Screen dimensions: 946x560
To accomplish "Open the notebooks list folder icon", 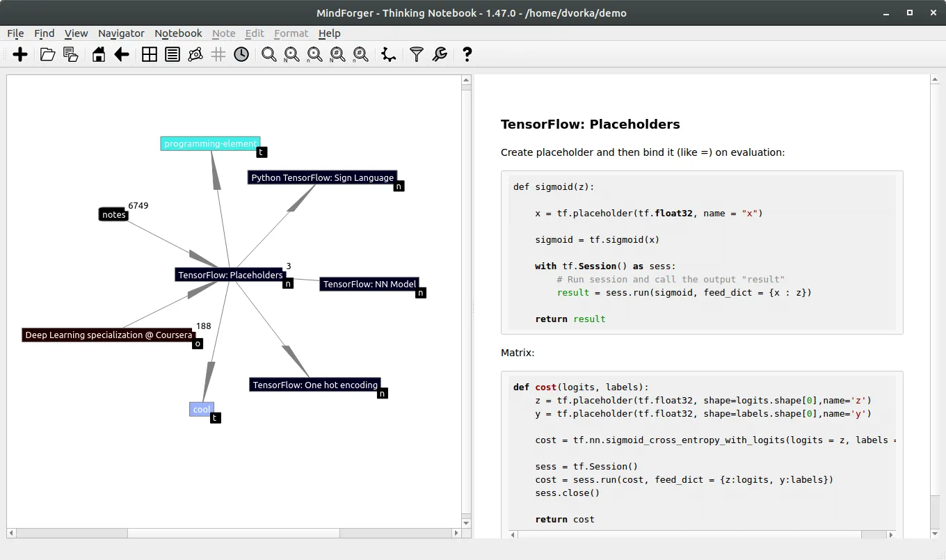I will pos(47,54).
